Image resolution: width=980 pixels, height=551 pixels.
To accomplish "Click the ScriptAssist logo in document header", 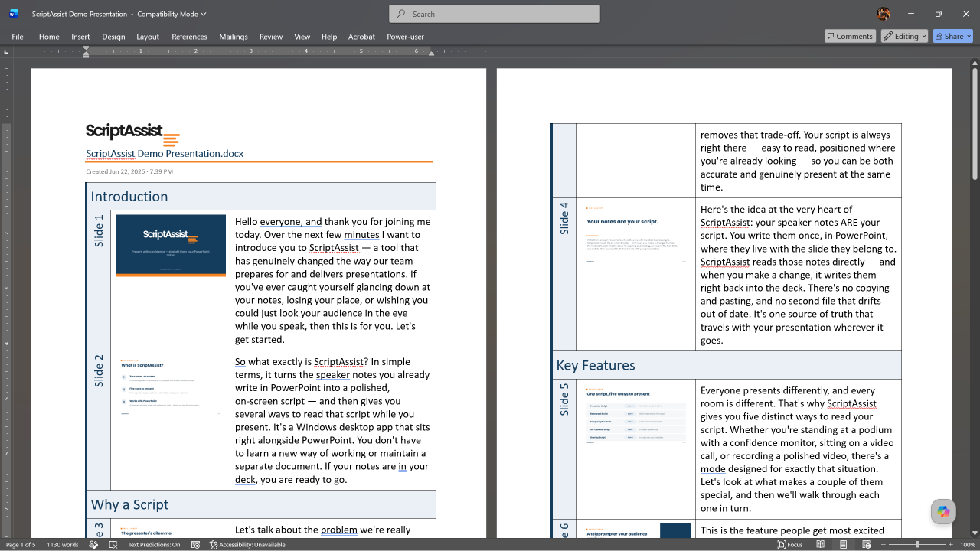I will coord(132,133).
